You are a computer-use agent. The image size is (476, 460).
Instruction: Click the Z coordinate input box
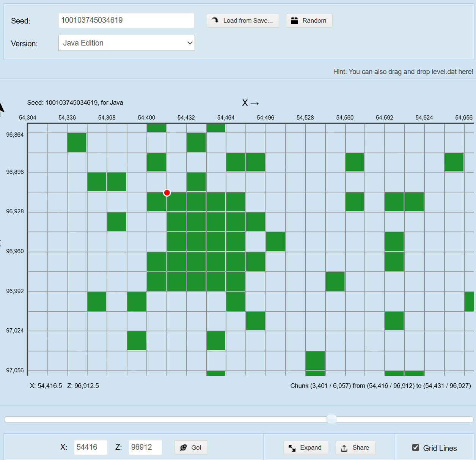145,447
